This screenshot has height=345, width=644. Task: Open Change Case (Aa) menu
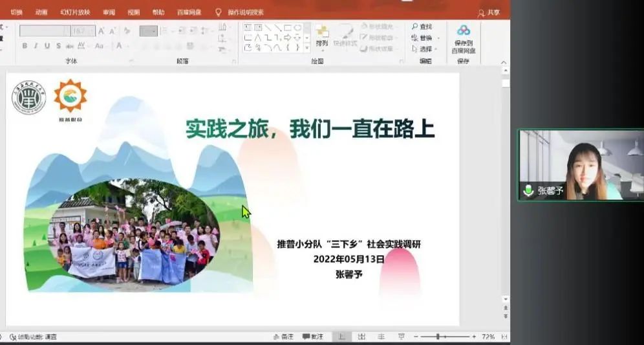(100, 46)
